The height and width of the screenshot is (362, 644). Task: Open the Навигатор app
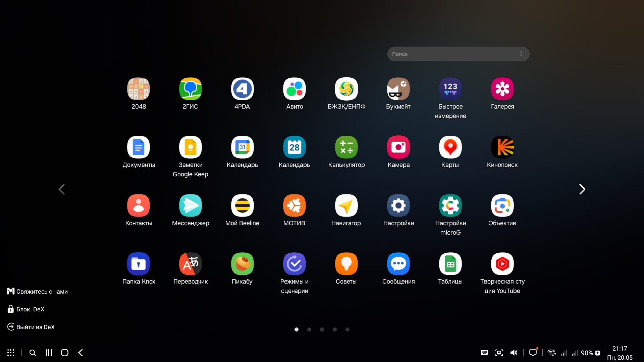(346, 205)
